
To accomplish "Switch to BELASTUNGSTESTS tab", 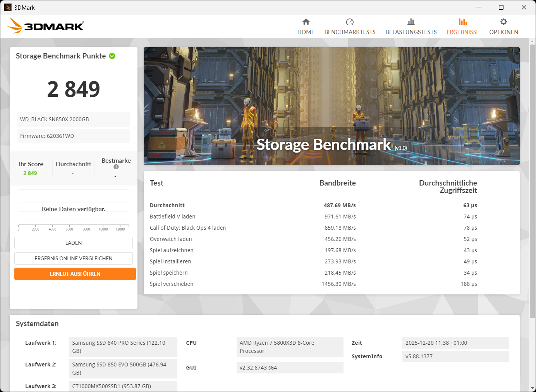I will point(411,26).
